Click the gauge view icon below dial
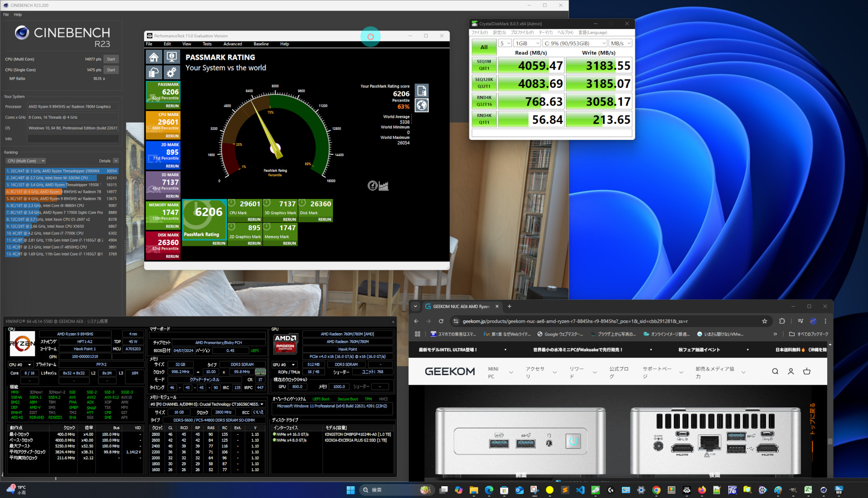The image size is (868, 498). (372, 185)
